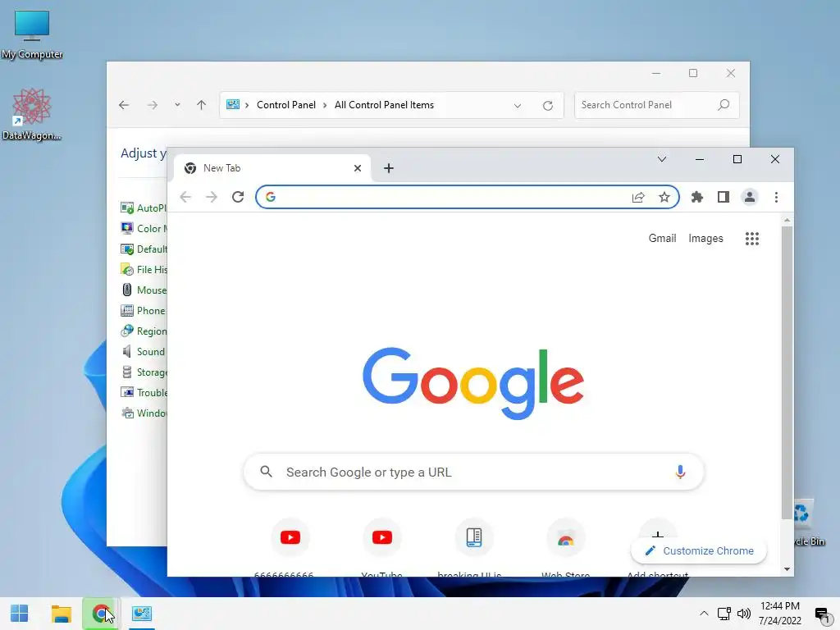This screenshot has width=840, height=630.
Task: Click the Search Control Panel field
Action: [657, 105]
